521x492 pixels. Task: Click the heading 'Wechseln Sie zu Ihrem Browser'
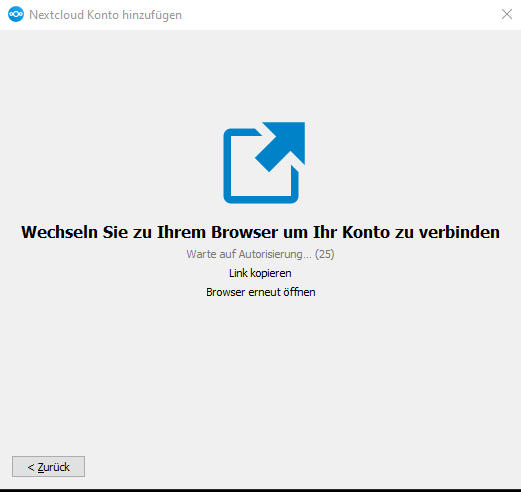[149, 232]
